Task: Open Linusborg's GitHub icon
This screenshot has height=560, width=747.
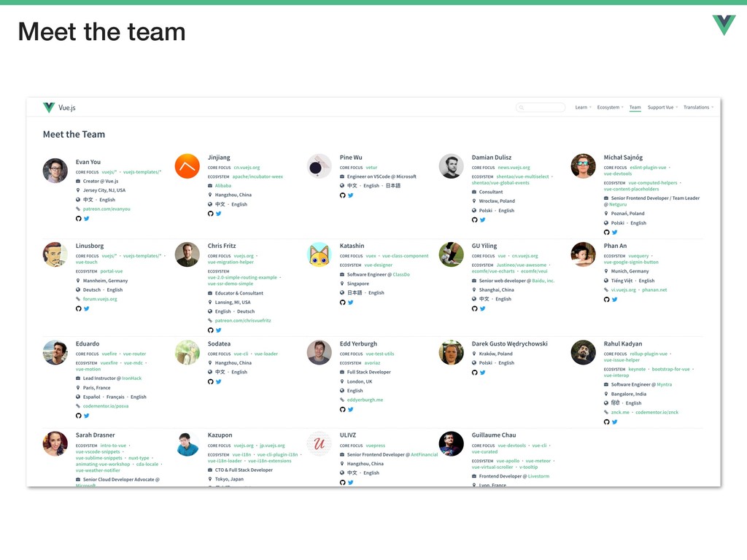Action: coord(79,308)
